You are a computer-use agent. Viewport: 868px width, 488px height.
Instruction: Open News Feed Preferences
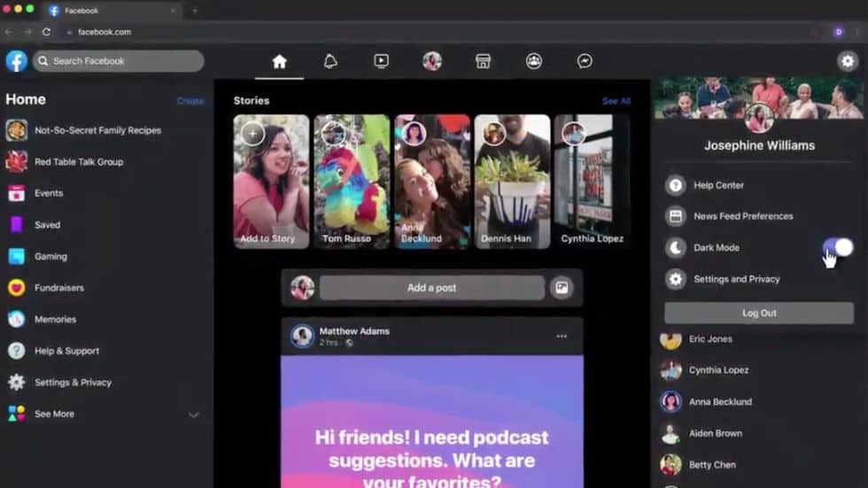(760, 216)
